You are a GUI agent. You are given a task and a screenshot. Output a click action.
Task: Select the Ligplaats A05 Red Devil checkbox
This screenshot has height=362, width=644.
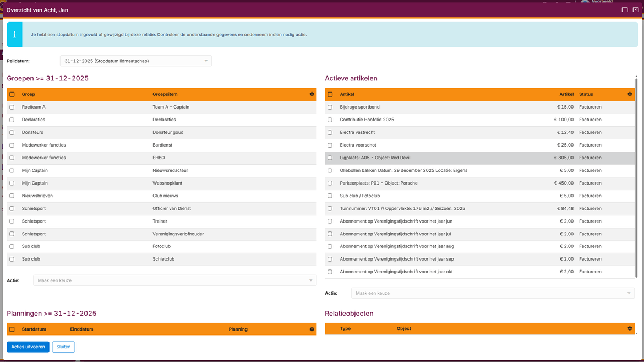coord(330,158)
